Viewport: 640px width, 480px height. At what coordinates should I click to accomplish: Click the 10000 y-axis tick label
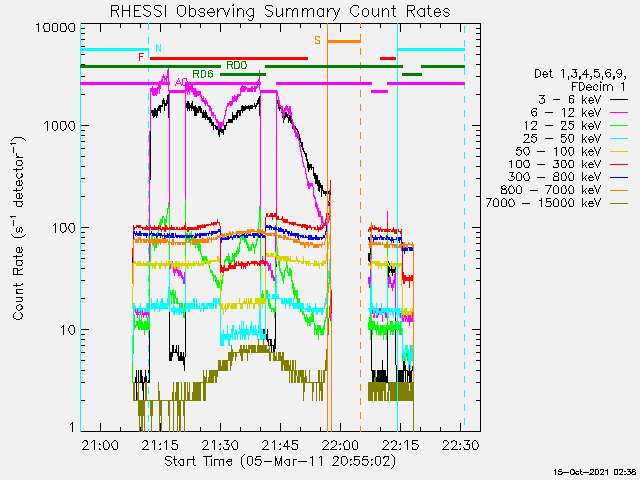[56, 28]
